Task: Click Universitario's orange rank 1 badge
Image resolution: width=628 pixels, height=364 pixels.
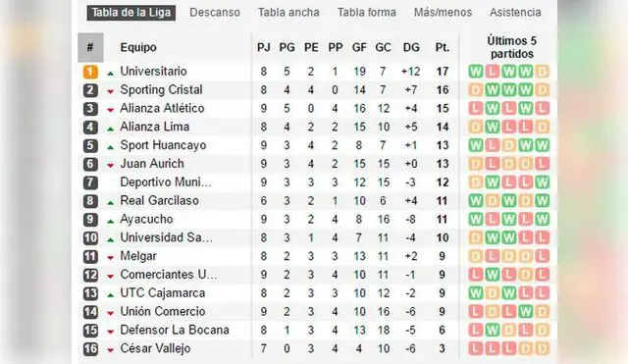Action: coord(90,72)
